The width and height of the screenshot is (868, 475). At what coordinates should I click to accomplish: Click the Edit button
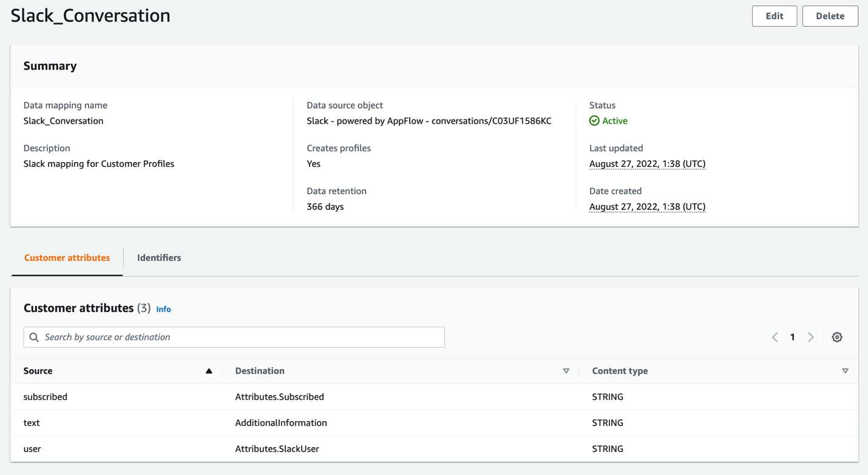(x=775, y=16)
